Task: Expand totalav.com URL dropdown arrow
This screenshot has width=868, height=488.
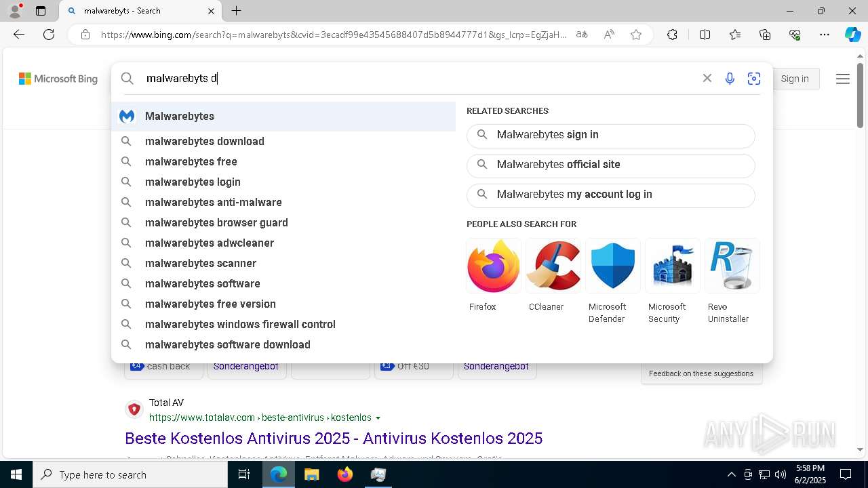Action: pos(378,418)
